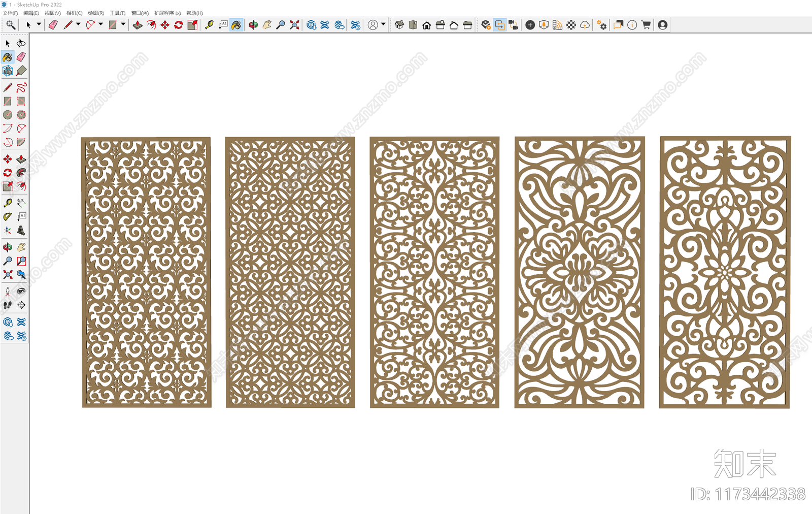Image resolution: width=812 pixels, height=514 pixels.
Task: Select the Lasso Select tool
Action: [21, 43]
